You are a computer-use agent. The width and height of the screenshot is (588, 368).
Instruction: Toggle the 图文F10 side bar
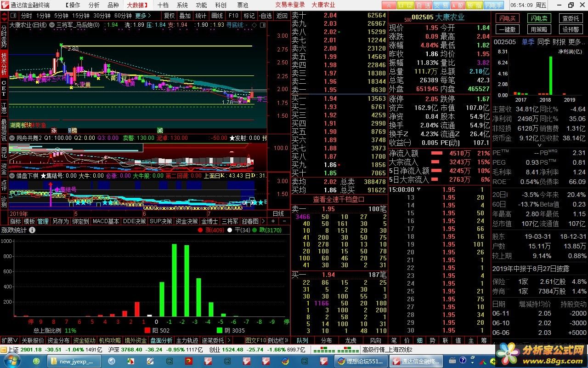tap(256, 340)
